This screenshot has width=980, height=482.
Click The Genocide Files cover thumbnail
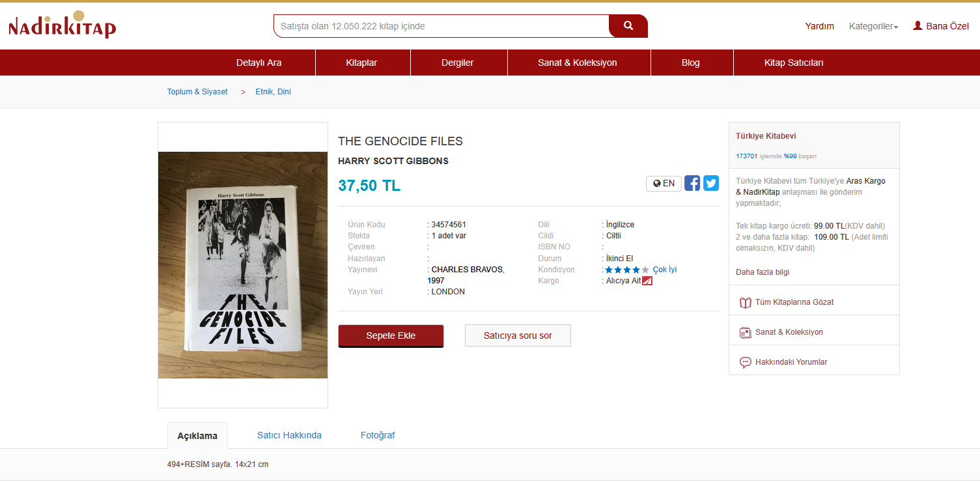[x=243, y=265]
